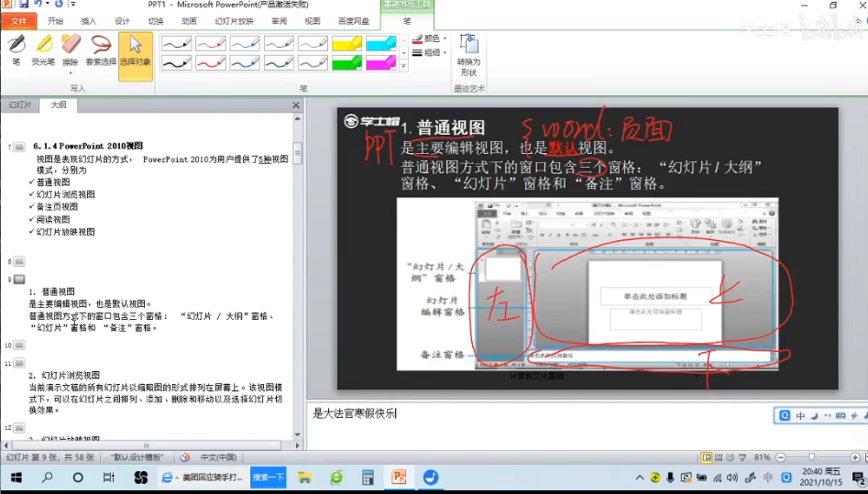
Task: Click the 81% zoom level
Action: tap(762, 457)
